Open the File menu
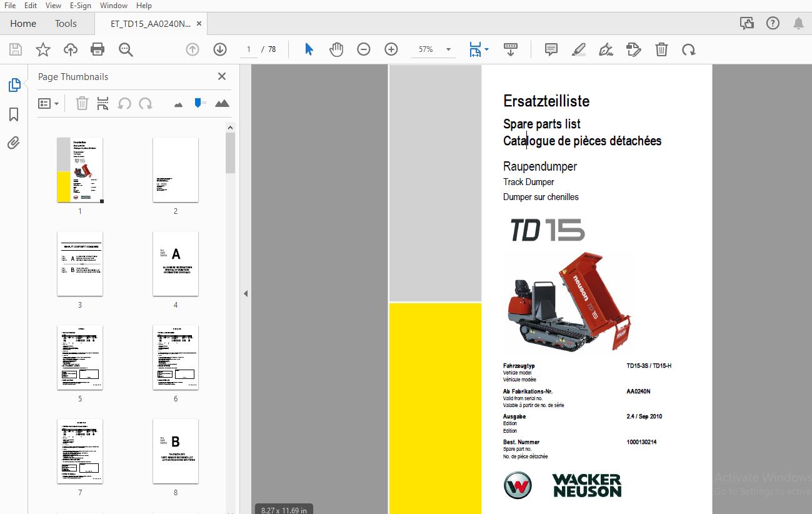This screenshot has height=514, width=812. 10,6
